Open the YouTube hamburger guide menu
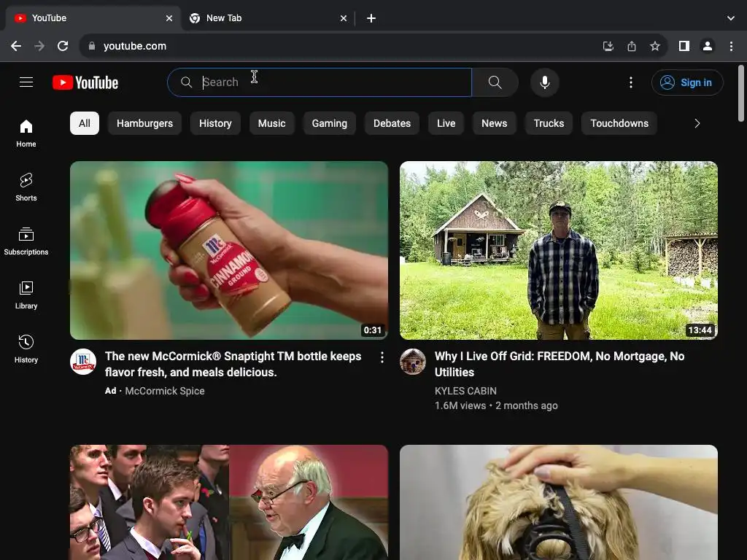 click(26, 82)
